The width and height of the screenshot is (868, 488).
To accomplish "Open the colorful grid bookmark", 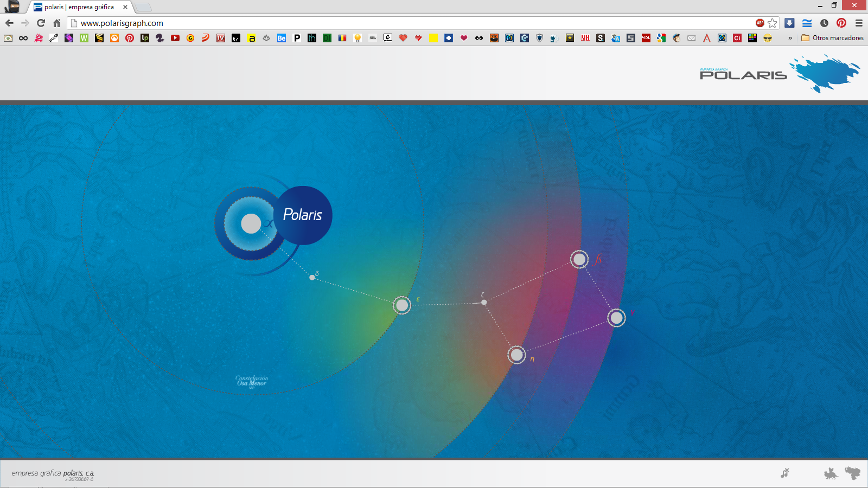I will (x=752, y=38).
